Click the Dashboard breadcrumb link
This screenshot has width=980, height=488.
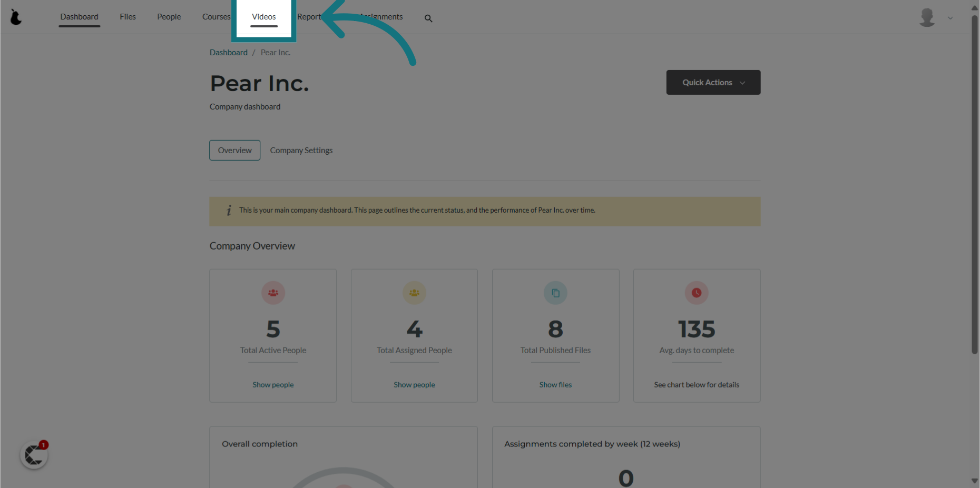point(228,53)
